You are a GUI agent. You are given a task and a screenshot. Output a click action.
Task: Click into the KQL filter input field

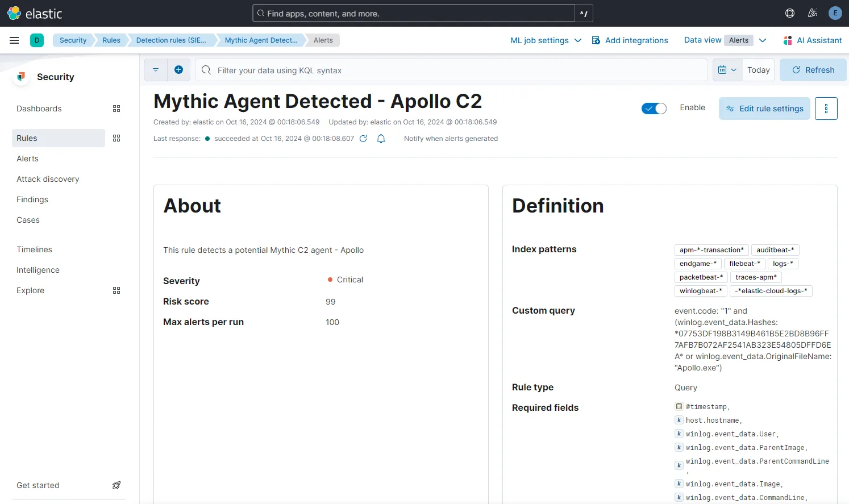[x=398, y=70]
